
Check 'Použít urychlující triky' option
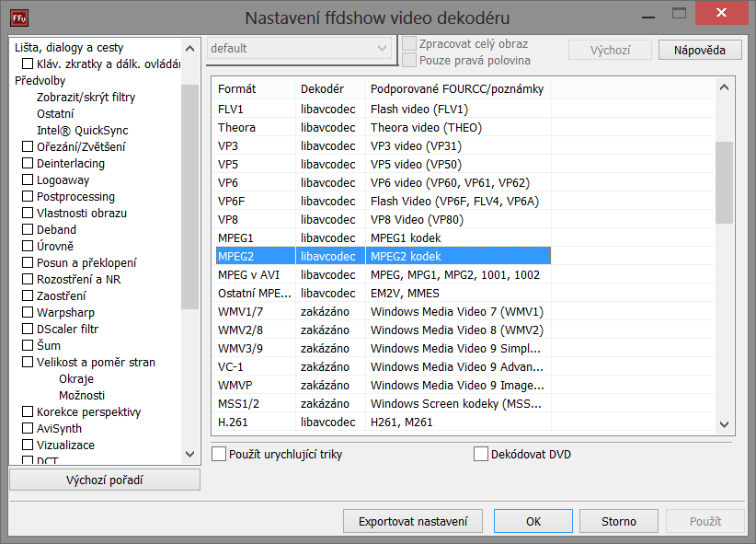[219, 454]
